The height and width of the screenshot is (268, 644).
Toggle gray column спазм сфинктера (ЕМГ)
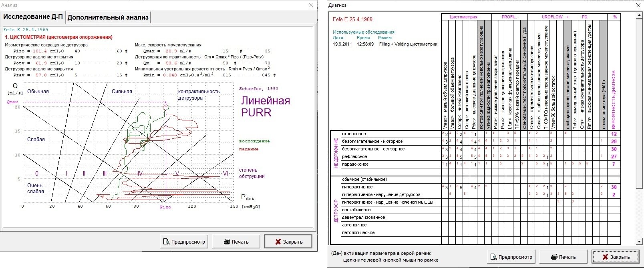[x=604, y=75]
